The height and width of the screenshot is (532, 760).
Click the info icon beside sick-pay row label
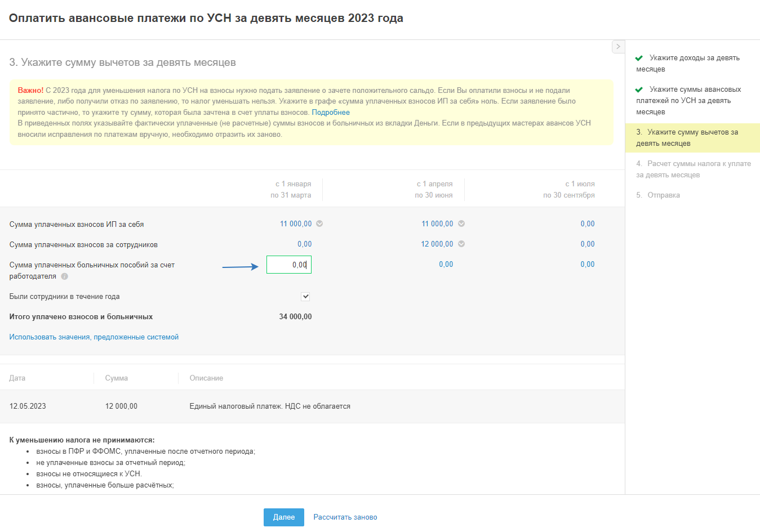tap(65, 276)
